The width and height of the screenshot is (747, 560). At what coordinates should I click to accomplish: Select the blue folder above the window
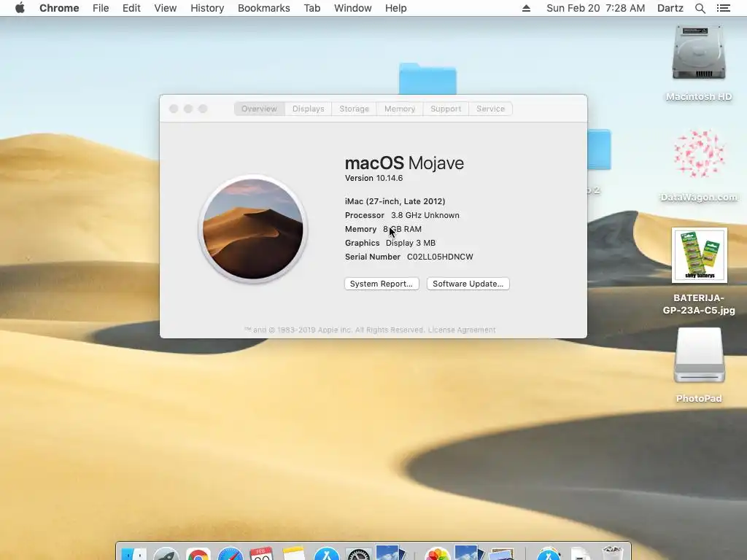427,79
